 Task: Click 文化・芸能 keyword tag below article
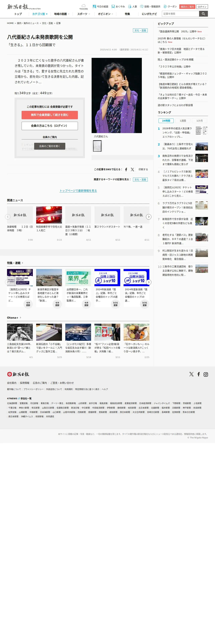click(x=140, y=180)
